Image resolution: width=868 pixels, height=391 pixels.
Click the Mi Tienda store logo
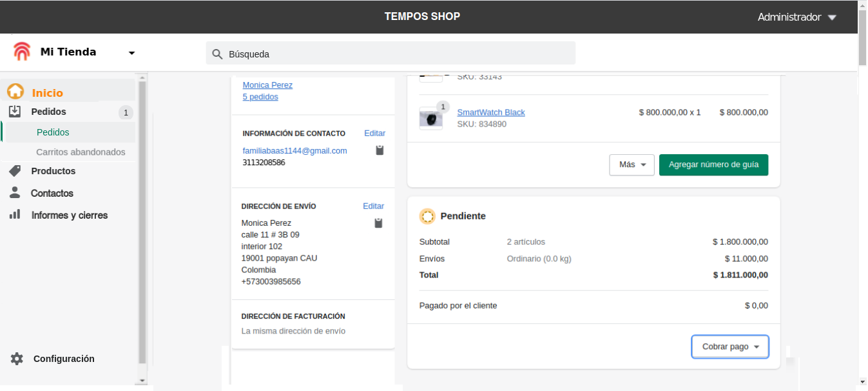(x=22, y=52)
